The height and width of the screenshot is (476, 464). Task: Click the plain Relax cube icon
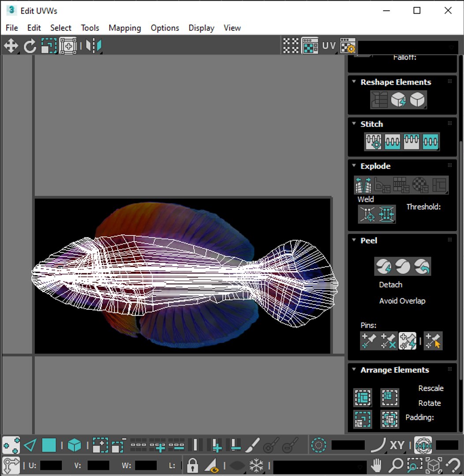coord(417,100)
